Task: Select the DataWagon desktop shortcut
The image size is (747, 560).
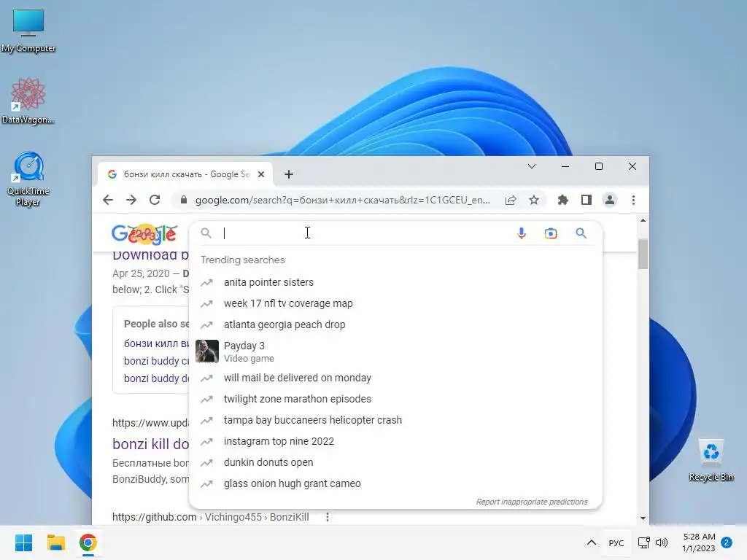Action: pos(28,101)
